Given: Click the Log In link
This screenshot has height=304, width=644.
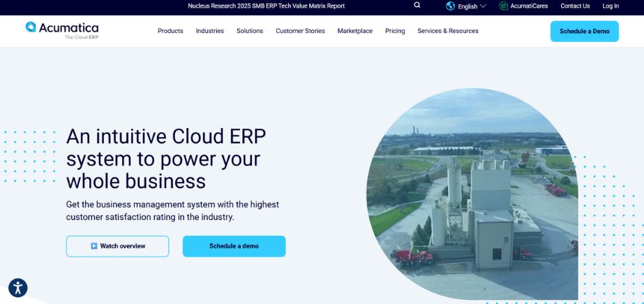Looking at the screenshot, I should 611,6.
